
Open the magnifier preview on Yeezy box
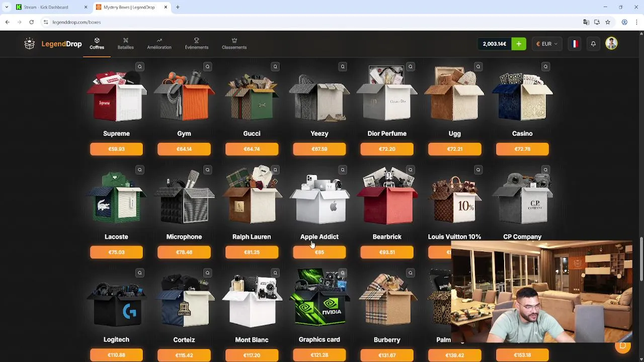tap(343, 66)
